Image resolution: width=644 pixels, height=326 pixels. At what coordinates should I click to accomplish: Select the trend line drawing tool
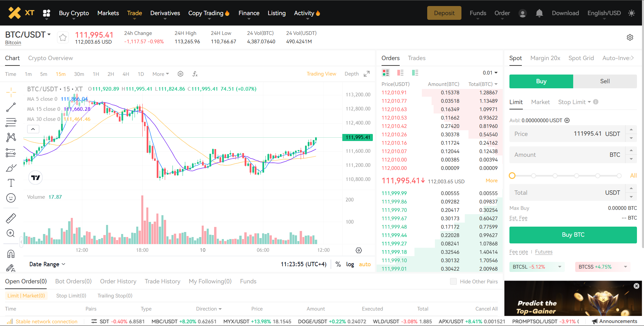point(11,107)
